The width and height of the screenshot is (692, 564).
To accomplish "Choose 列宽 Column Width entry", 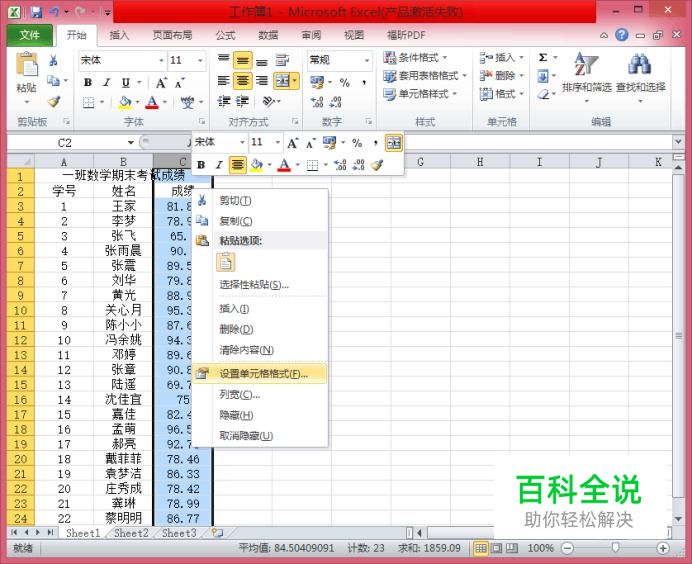I will [260, 395].
